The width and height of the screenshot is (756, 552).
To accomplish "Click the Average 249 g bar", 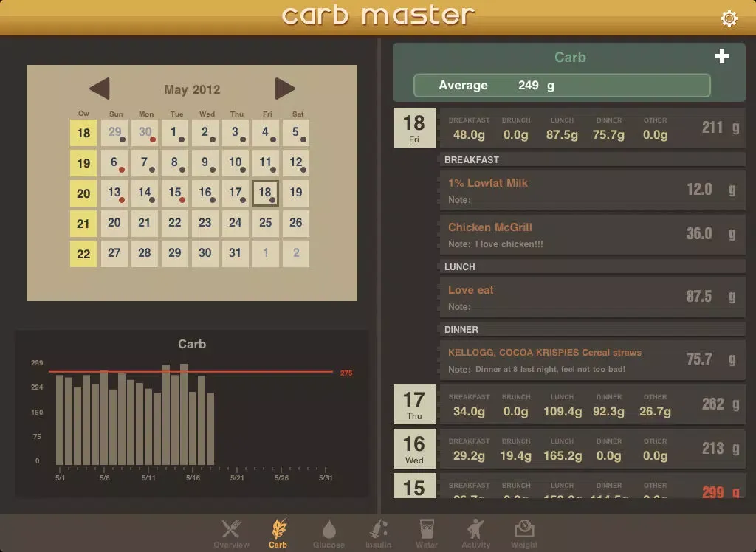I will (x=562, y=86).
